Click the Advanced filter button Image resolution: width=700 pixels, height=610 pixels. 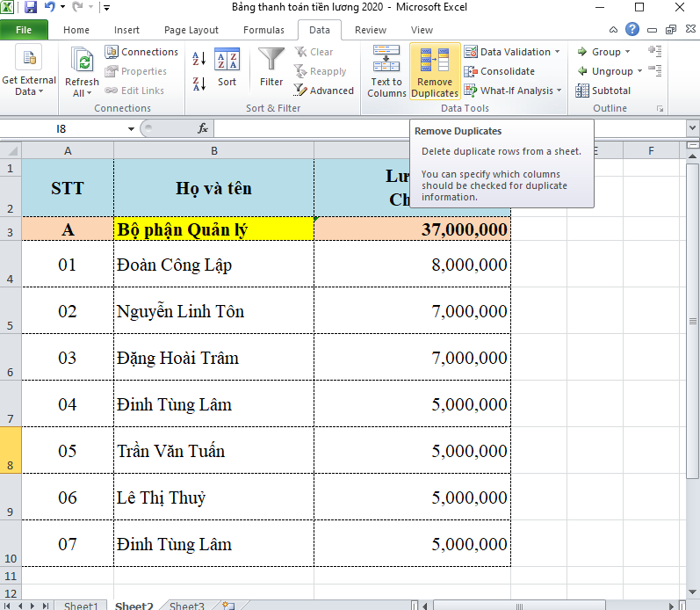pos(323,91)
